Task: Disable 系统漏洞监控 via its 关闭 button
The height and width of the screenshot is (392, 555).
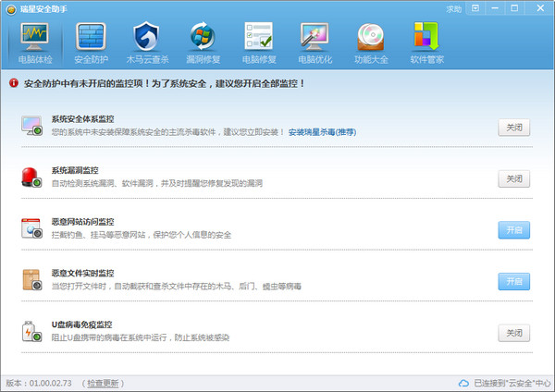Action: point(514,178)
